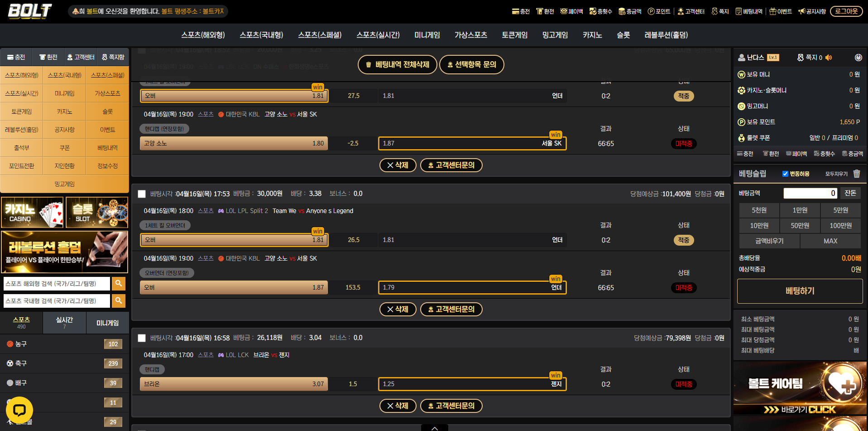This screenshot has width=868, height=431.
Task: Click the power icon in user panel
Action: (x=858, y=58)
